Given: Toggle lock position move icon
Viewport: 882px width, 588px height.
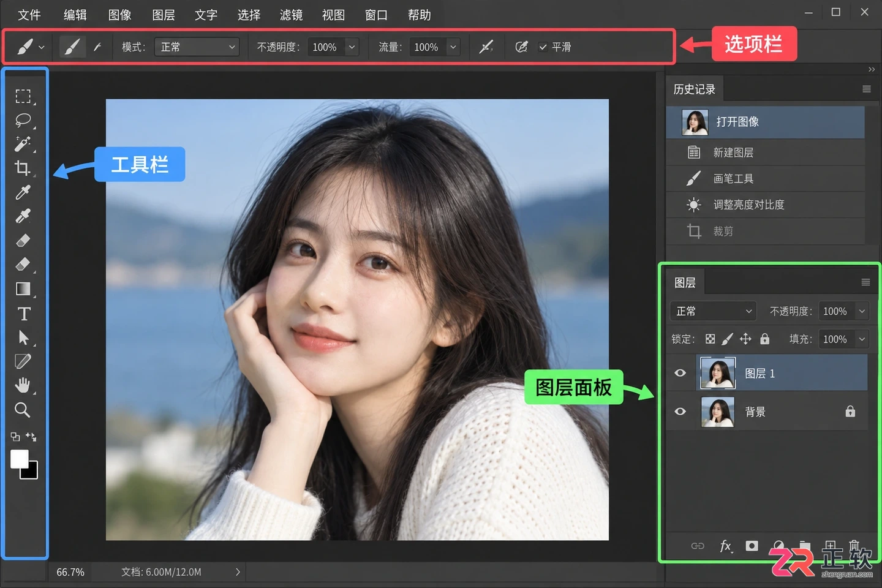Looking at the screenshot, I should (745, 339).
